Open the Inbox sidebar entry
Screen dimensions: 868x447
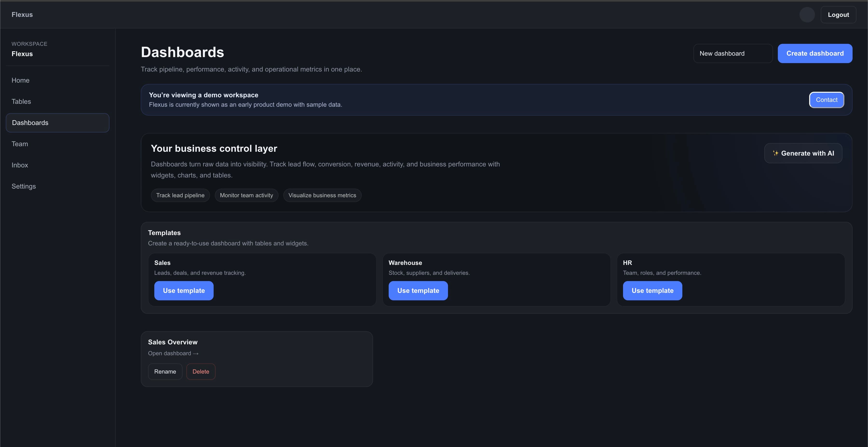pyautogui.click(x=20, y=165)
